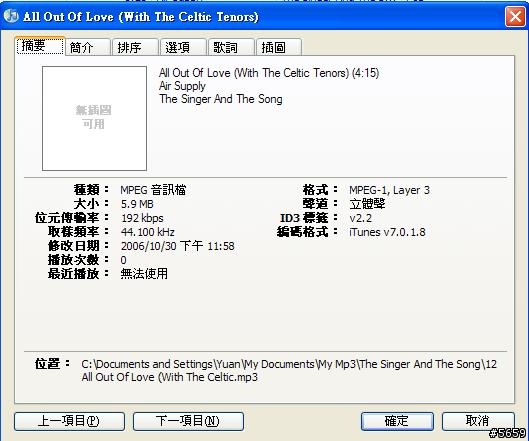Open the 簡介 tab
529x441 pixels.
[88, 47]
